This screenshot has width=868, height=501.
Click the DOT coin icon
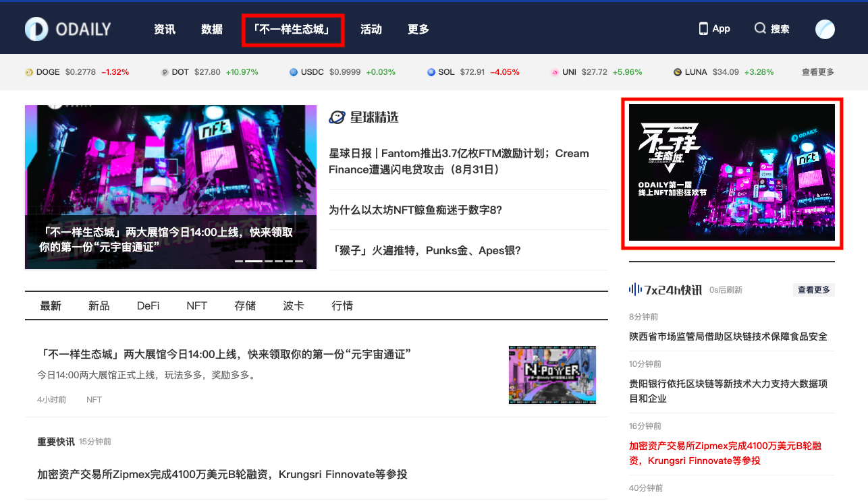165,72
